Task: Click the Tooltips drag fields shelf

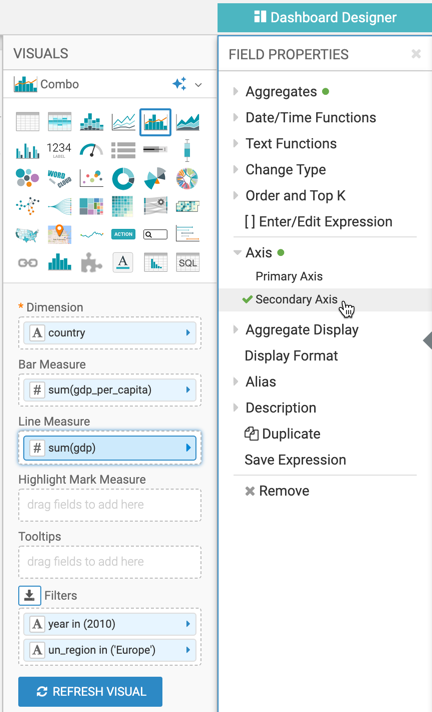Action: (110, 562)
